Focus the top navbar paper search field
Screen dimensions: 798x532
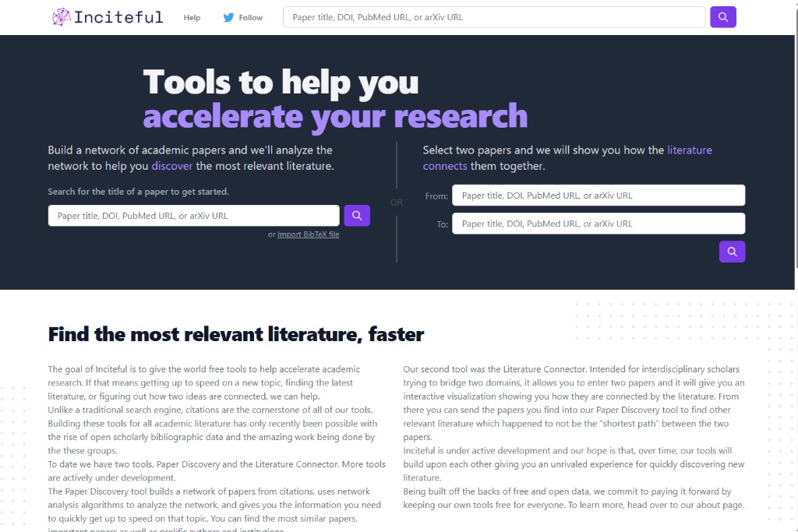click(x=493, y=17)
